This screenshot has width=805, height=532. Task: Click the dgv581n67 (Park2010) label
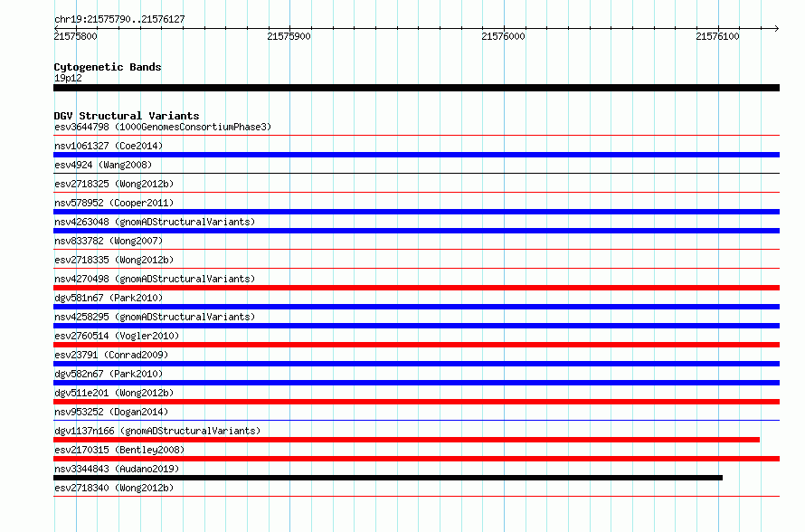coord(109,298)
